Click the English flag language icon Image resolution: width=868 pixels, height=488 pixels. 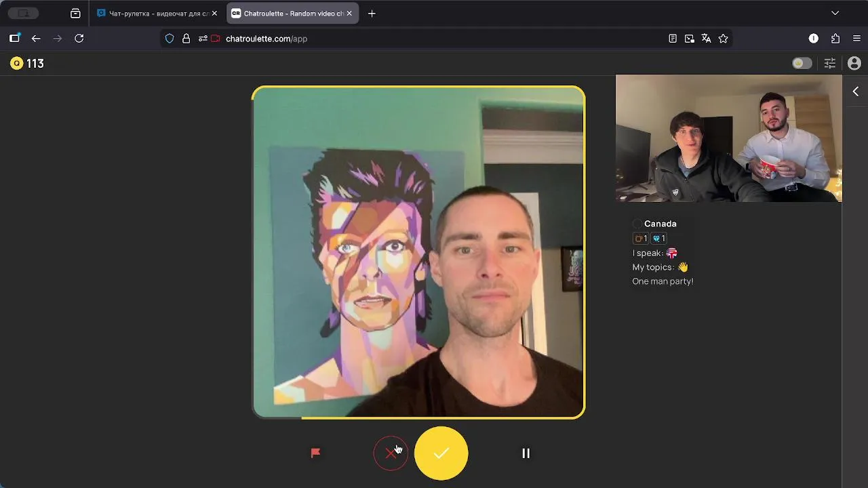coord(671,253)
